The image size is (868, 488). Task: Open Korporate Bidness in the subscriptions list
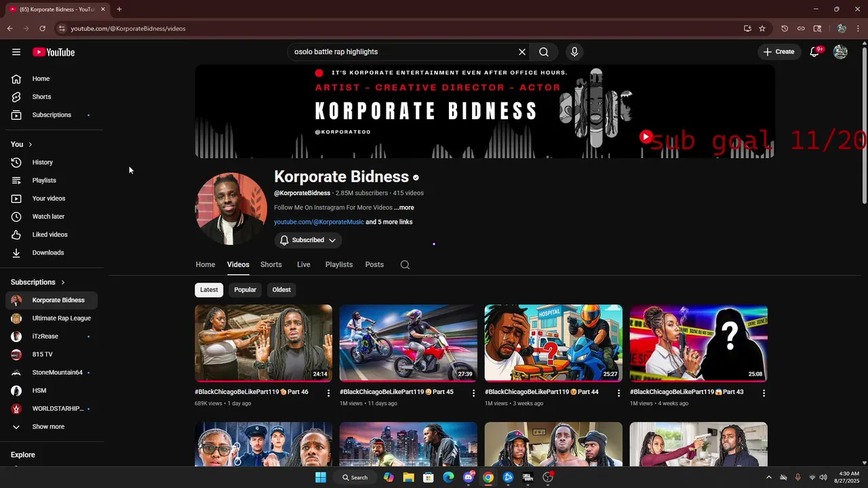click(x=52, y=300)
